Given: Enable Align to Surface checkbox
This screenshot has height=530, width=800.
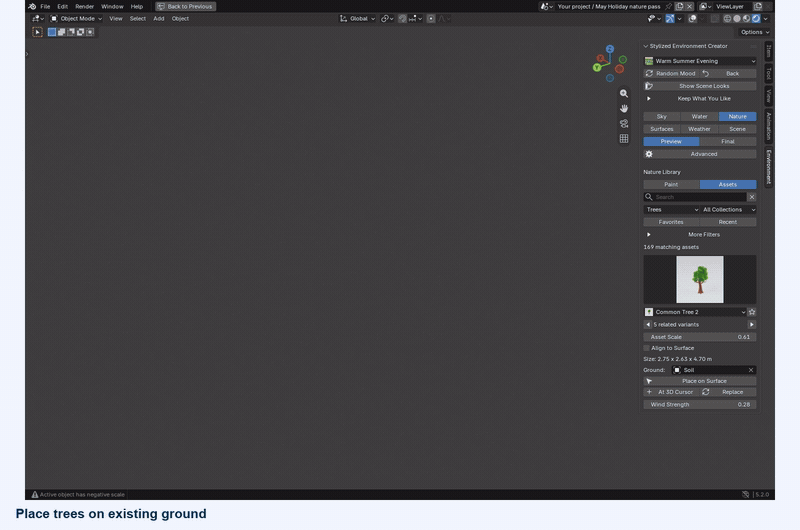Looking at the screenshot, I should tap(646, 348).
